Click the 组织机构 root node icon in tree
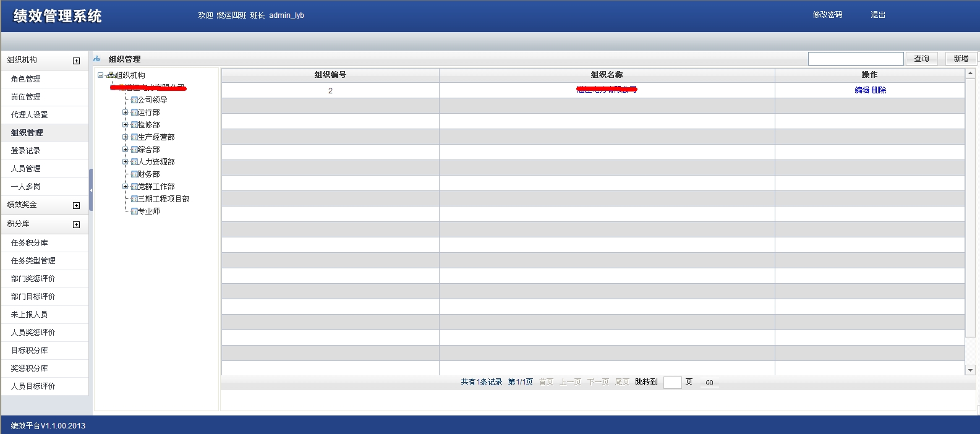 [x=110, y=75]
